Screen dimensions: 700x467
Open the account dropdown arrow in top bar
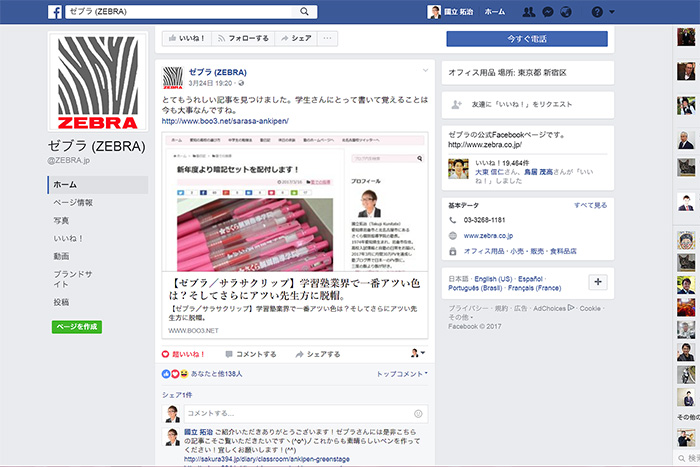[612, 12]
